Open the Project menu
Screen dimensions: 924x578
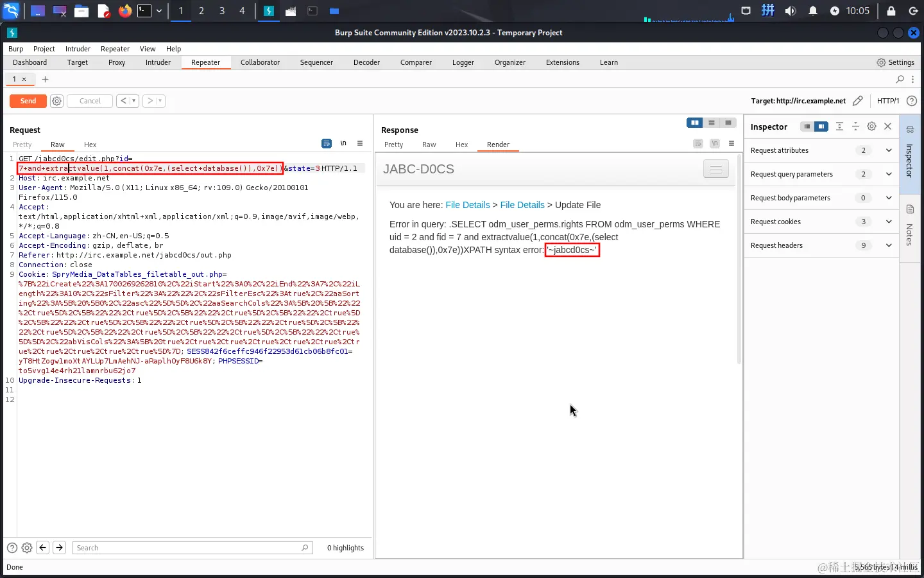click(44, 49)
